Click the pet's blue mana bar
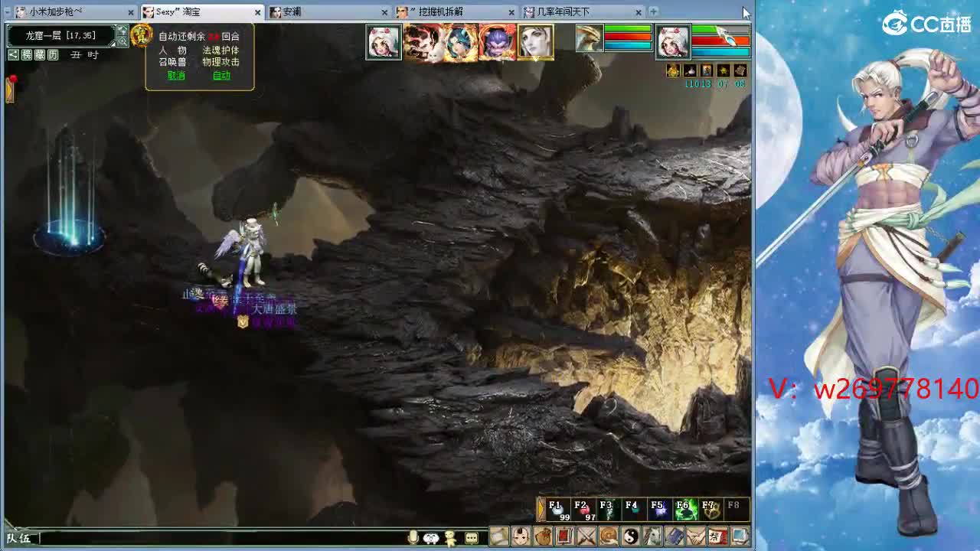 click(x=628, y=46)
